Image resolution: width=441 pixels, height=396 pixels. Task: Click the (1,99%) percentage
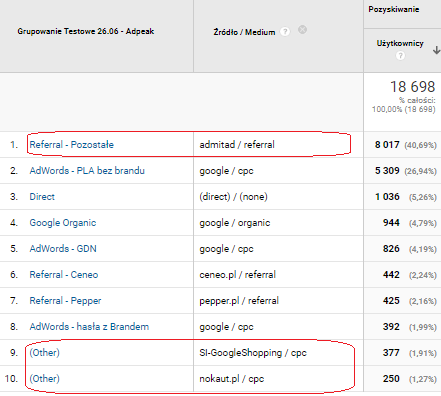[423, 327]
